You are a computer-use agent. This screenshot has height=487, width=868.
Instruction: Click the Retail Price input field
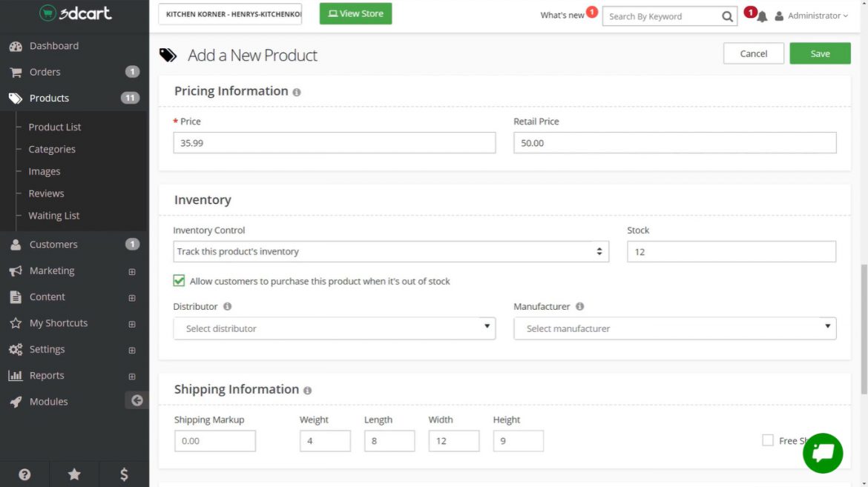[674, 143]
